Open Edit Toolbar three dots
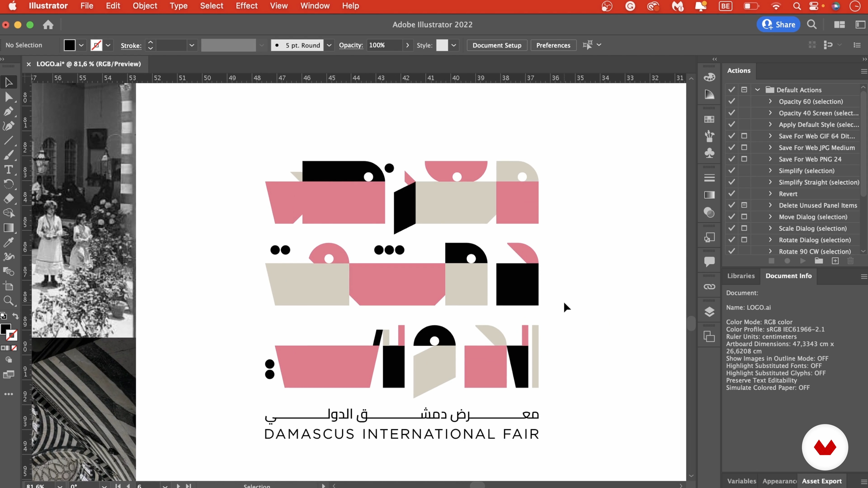 [x=9, y=394]
